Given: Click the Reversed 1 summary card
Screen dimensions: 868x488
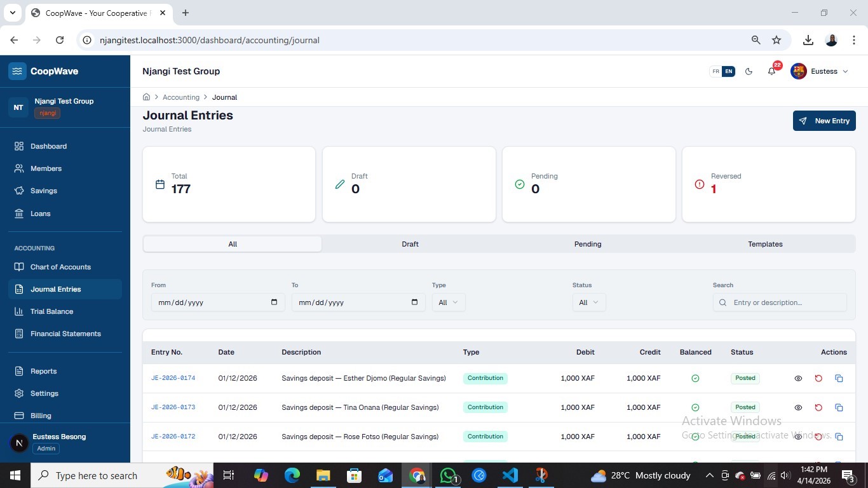Looking at the screenshot, I should coord(769,184).
